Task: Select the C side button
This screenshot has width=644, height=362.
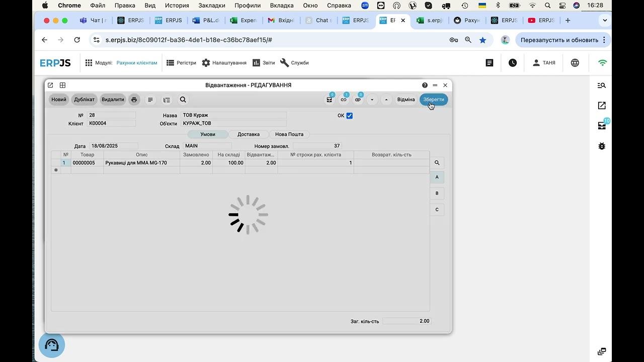Action: pos(437,209)
